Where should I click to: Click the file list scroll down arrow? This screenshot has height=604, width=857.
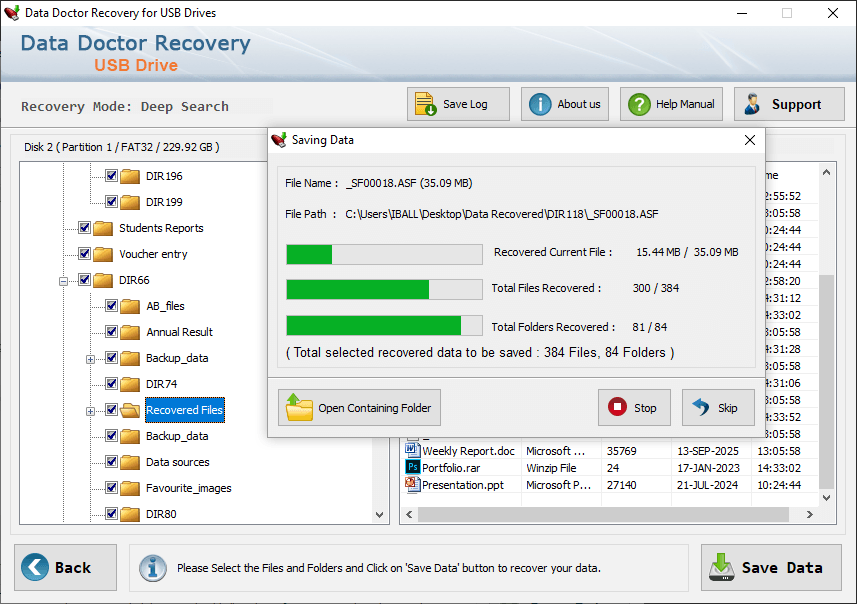[826, 498]
